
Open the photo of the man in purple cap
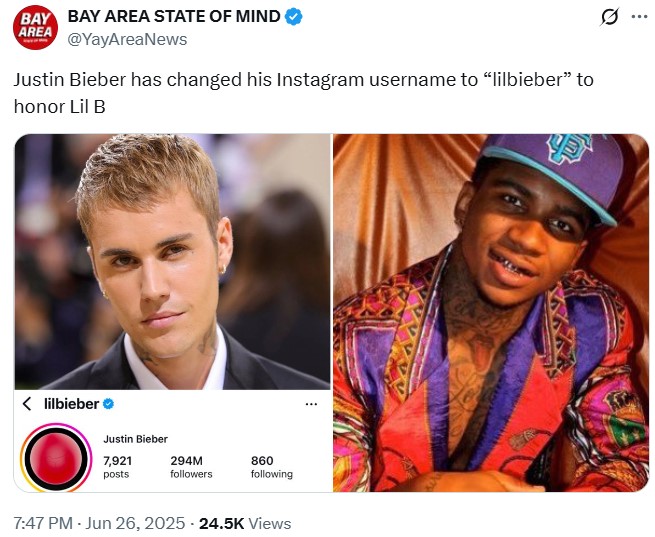[x=491, y=312]
